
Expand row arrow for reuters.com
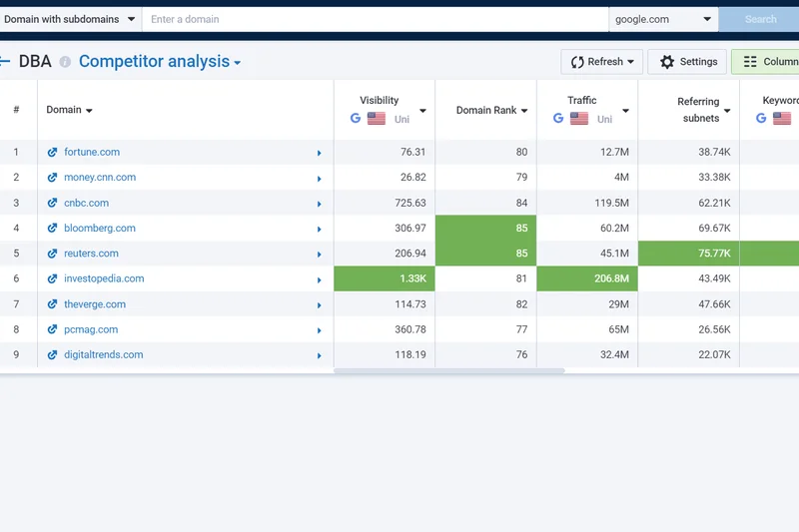tap(320, 255)
